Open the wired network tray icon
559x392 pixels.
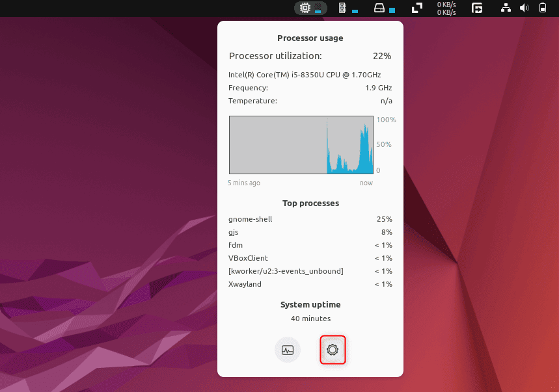(506, 8)
